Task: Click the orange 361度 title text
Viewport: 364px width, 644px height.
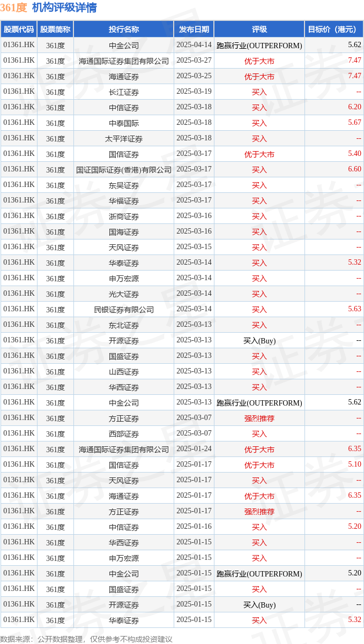Action: coord(14,8)
